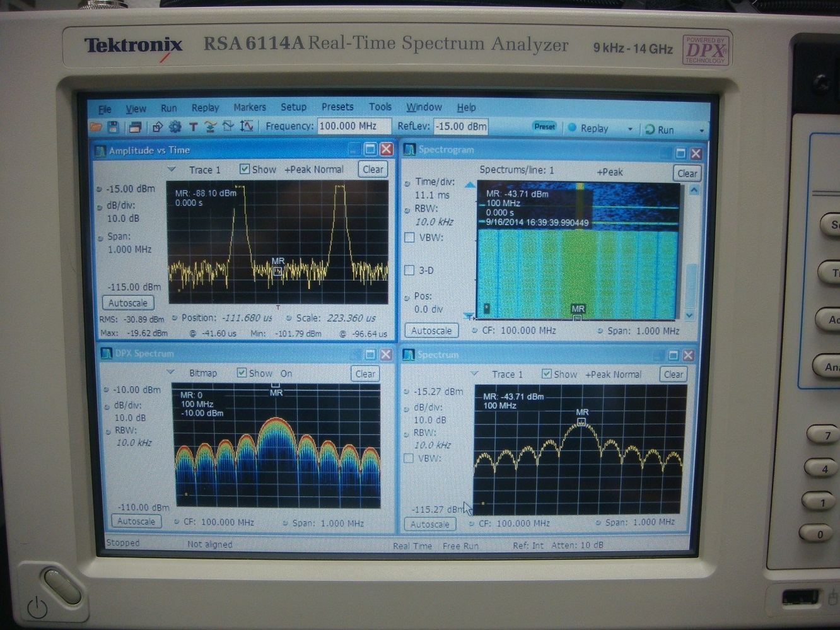This screenshot has height=630, width=840.
Task: Autoscale the Amplitude vs Time display
Action: [128, 303]
